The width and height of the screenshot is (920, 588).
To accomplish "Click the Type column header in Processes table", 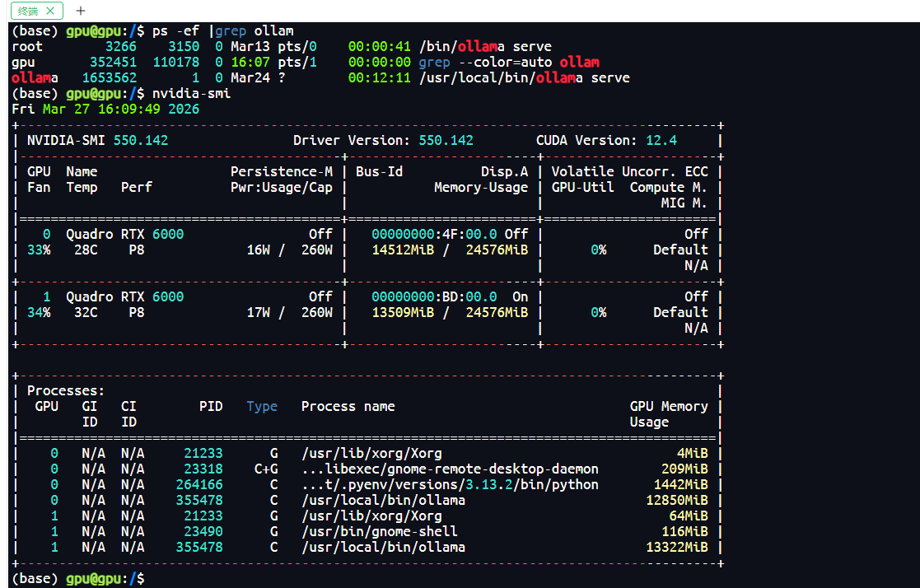I will click(x=262, y=407).
